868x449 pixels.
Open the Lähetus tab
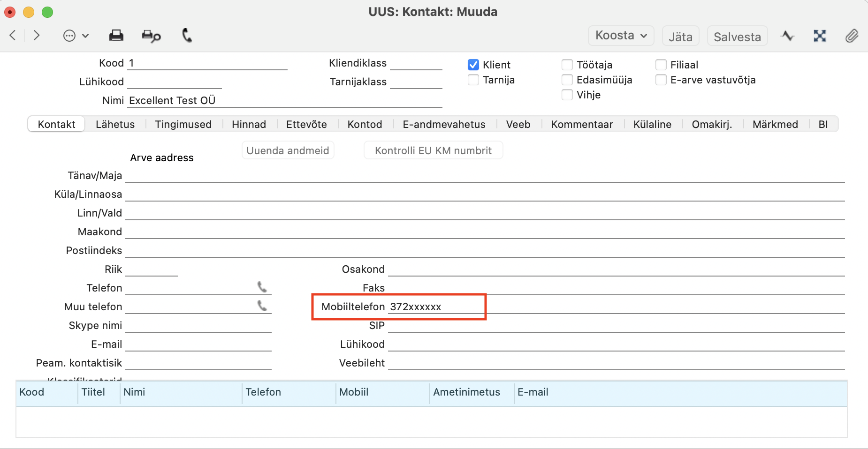(115, 124)
